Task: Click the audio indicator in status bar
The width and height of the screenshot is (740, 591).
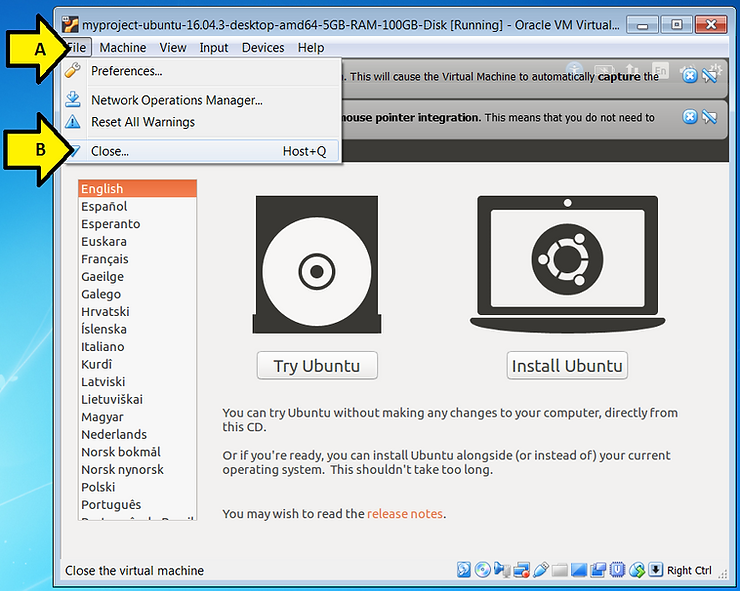Action: (x=502, y=570)
